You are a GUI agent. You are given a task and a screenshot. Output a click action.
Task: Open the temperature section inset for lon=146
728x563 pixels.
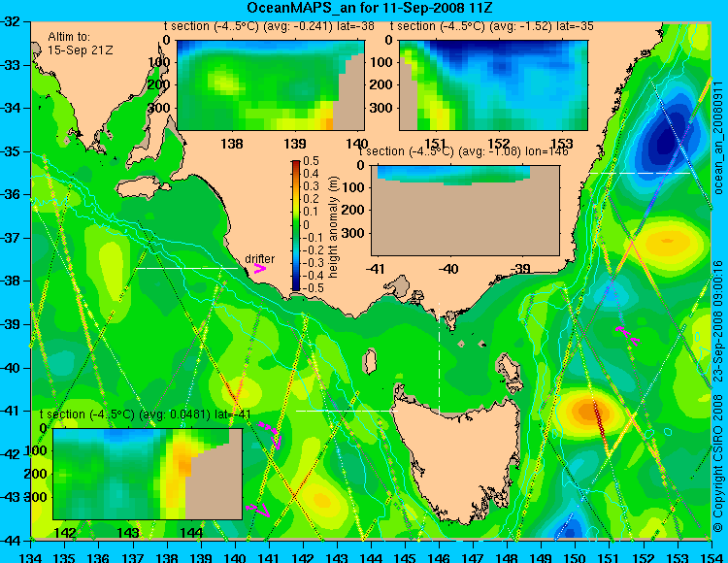[465, 211]
